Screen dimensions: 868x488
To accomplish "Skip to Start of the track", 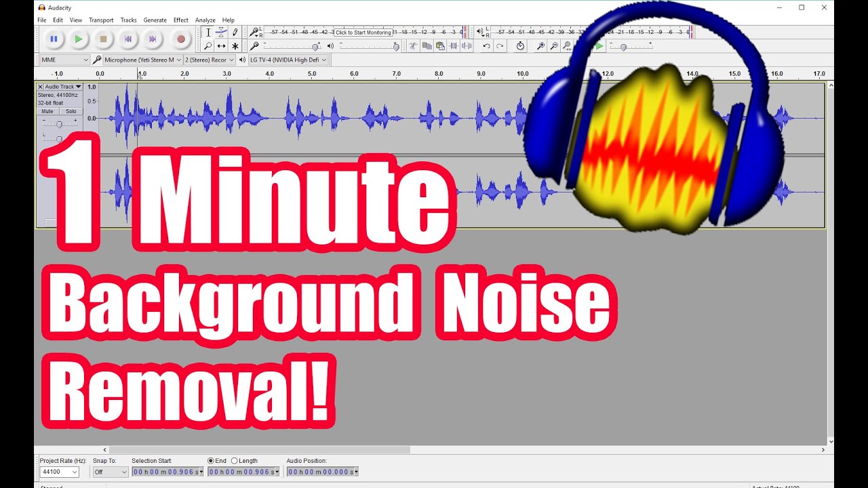I will pyautogui.click(x=128, y=39).
